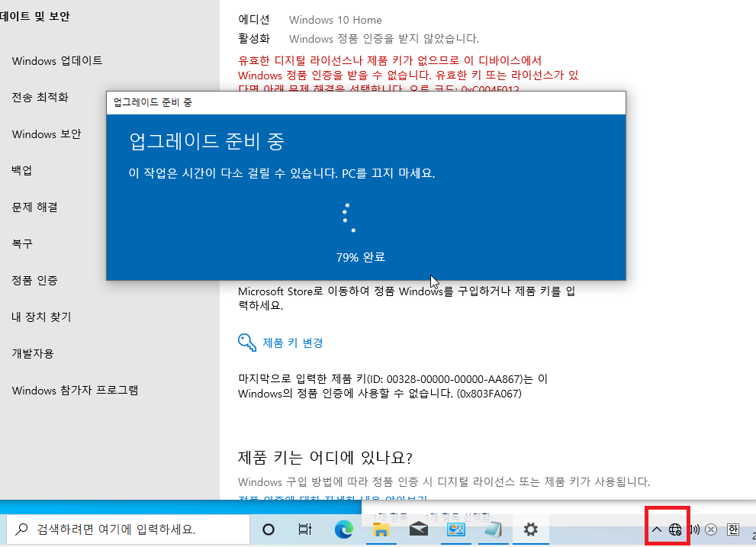756x547 pixels.
Task: Click the circled X tray icon
Action: coord(711,529)
